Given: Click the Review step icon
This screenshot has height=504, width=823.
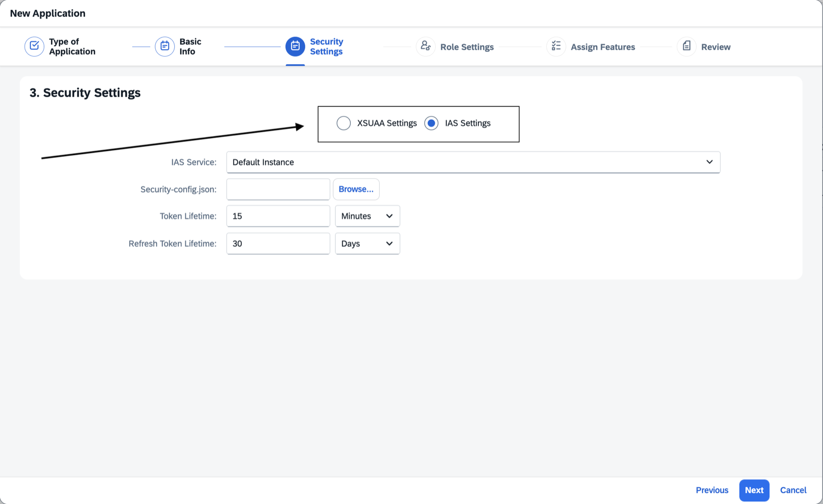Looking at the screenshot, I should [686, 46].
